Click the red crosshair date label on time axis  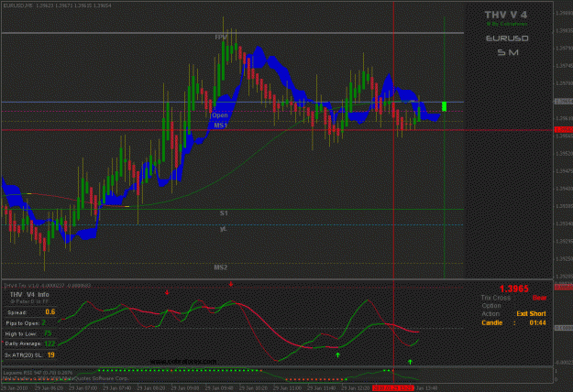click(392, 388)
